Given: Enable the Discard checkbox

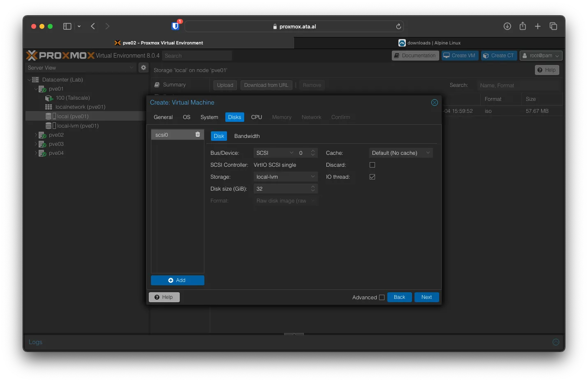Looking at the screenshot, I should click(x=373, y=165).
